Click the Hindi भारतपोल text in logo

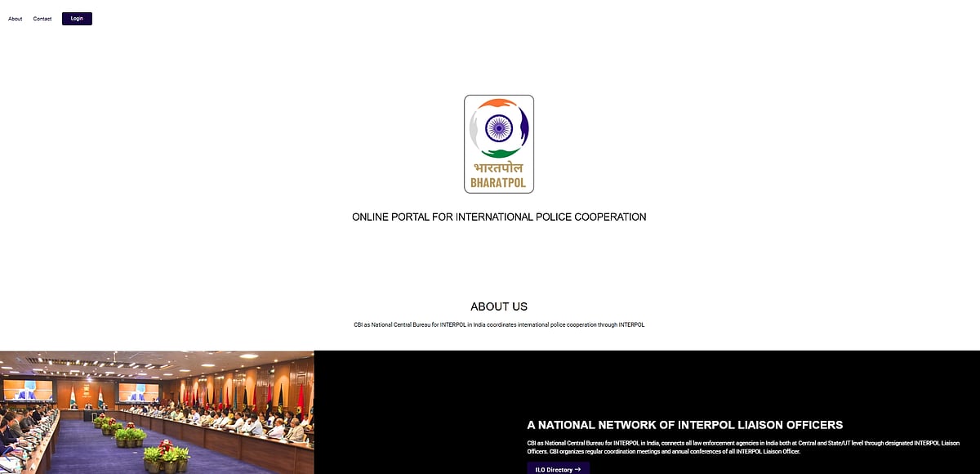pyautogui.click(x=498, y=168)
